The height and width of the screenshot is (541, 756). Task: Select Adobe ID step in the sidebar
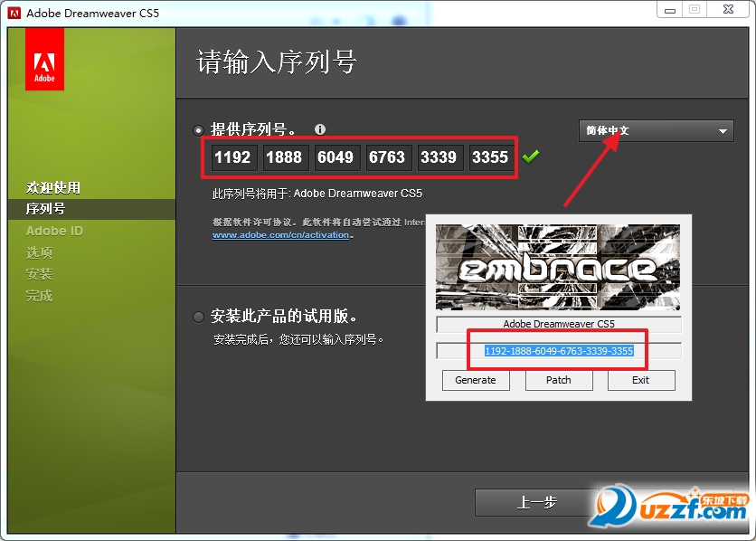[x=54, y=231]
